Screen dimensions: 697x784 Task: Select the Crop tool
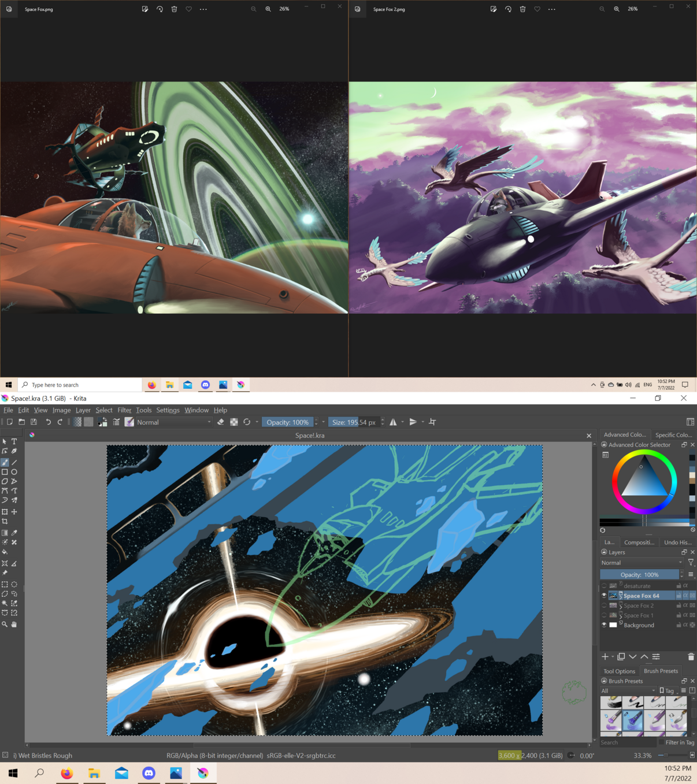point(5,522)
